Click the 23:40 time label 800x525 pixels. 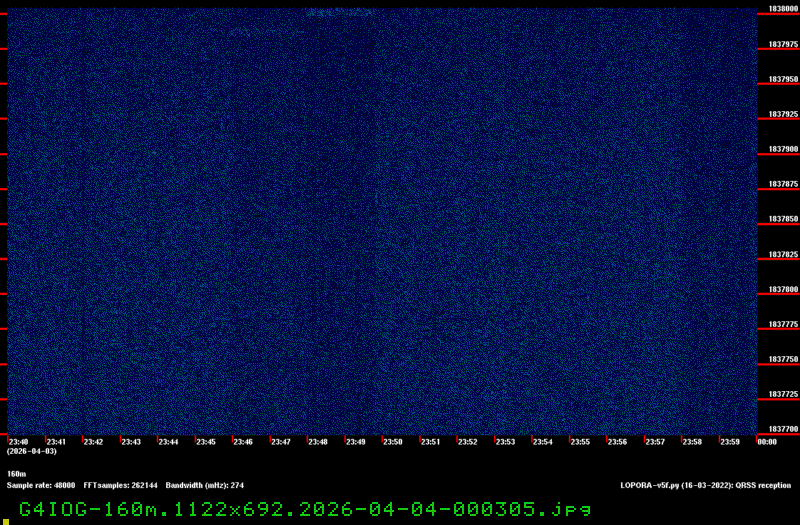(18, 441)
